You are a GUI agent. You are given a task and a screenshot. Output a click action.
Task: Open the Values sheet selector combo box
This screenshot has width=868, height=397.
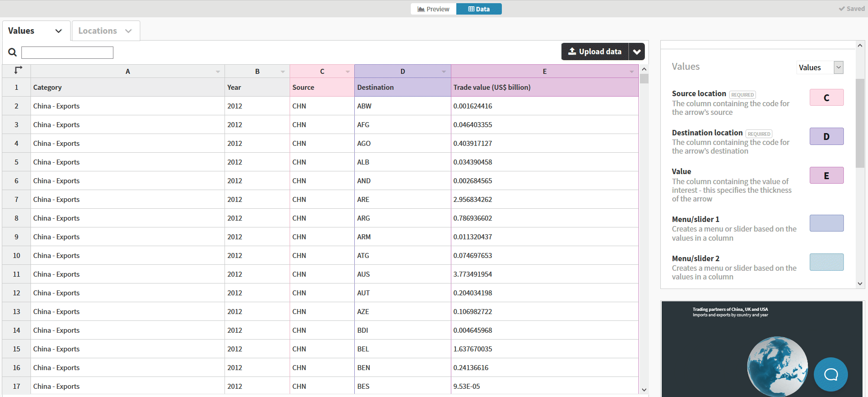[x=820, y=67]
